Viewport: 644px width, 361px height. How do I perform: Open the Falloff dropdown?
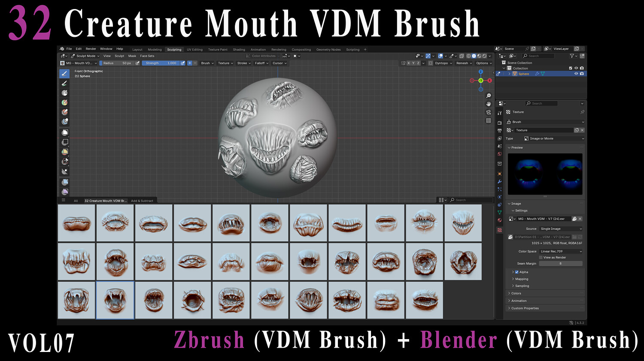coord(261,63)
